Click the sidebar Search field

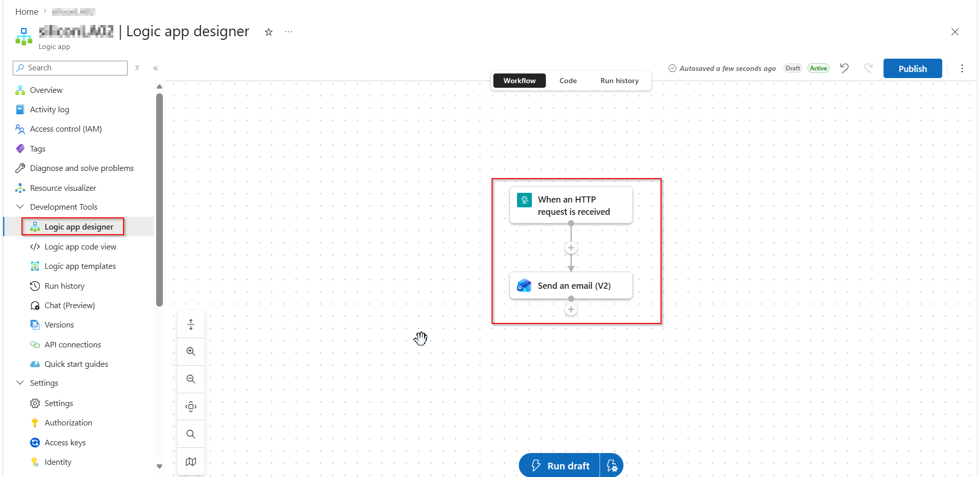pyautogui.click(x=70, y=68)
